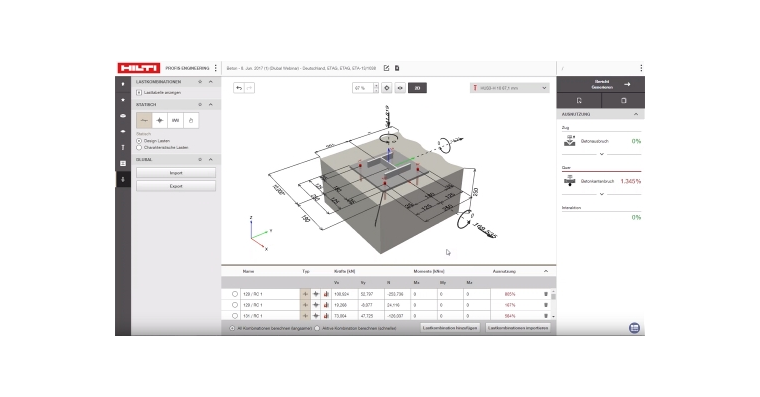The width and height of the screenshot is (760, 397).
Task: Click the Hilti logo
Action: pos(139,68)
